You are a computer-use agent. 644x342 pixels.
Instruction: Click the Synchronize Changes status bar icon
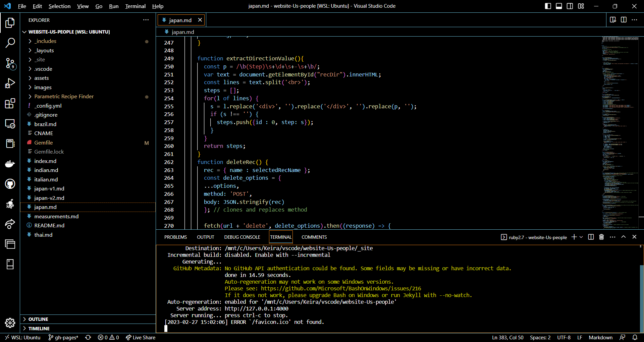click(88, 337)
